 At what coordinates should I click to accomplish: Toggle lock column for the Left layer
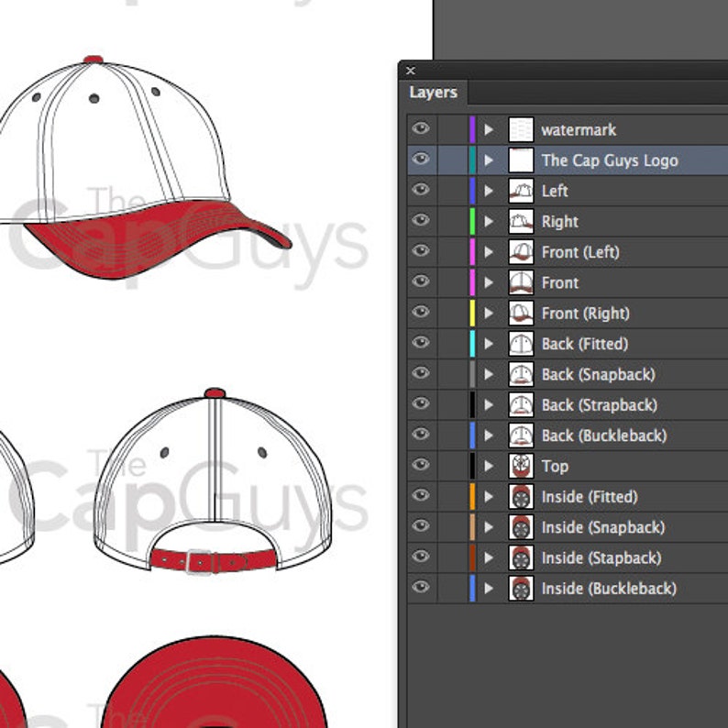pos(452,191)
